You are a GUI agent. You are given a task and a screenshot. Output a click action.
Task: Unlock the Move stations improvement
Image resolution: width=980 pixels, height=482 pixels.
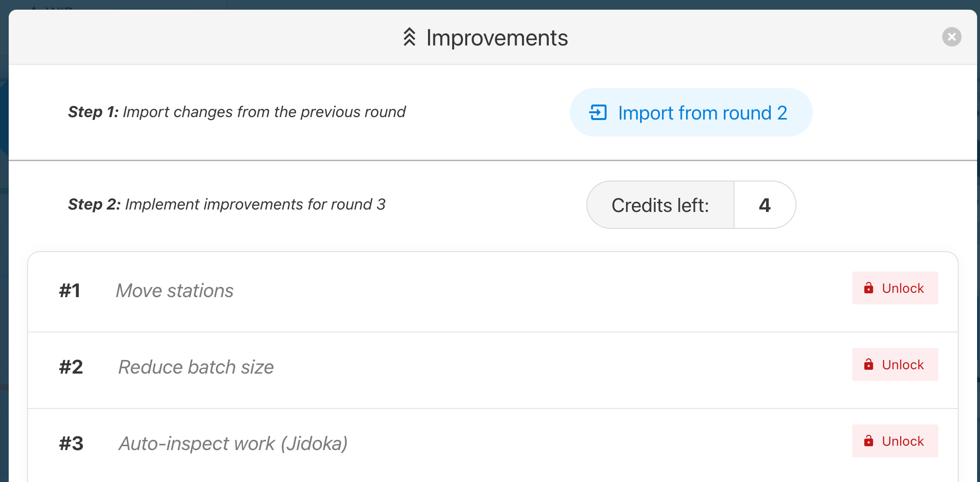point(895,288)
